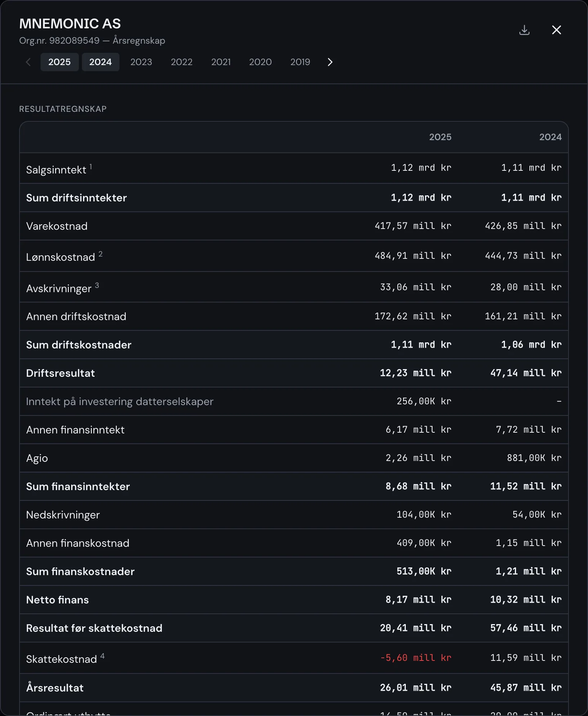Image resolution: width=588 pixels, height=716 pixels.
Task: Select the Sum driftskostnader row label
Action: (x=79, y=345)
